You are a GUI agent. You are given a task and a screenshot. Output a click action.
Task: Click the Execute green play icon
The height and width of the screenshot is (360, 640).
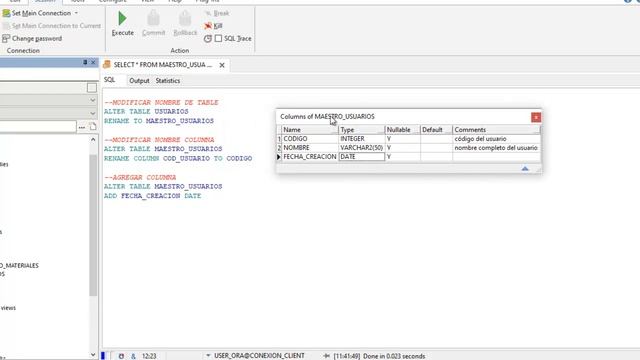(x=122, y=19)
